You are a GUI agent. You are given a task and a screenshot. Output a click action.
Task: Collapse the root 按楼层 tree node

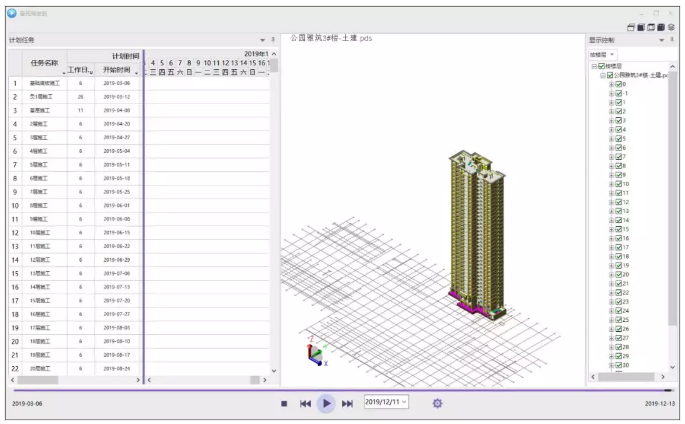coord(594,66)
